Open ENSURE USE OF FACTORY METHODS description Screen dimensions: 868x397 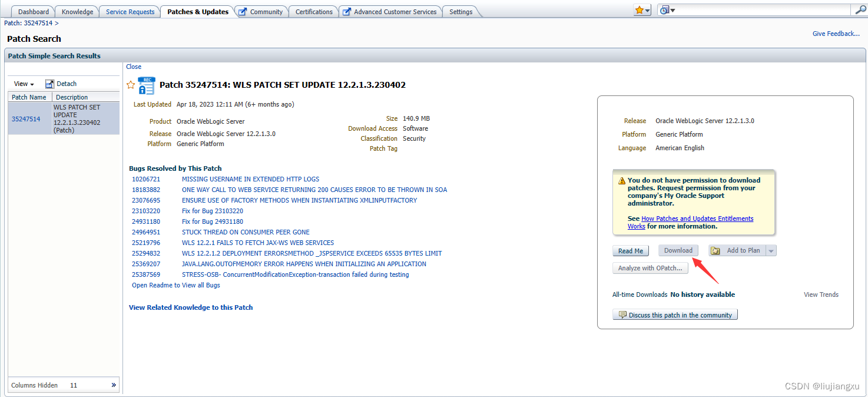299,200
